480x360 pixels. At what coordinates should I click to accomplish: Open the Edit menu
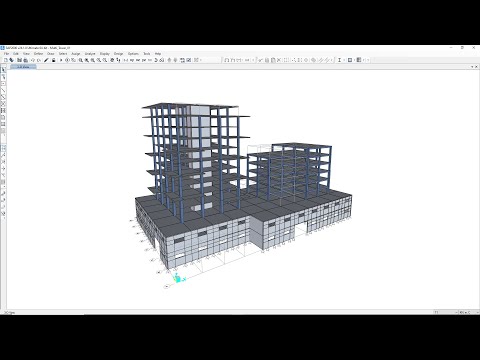pos(16,54)
